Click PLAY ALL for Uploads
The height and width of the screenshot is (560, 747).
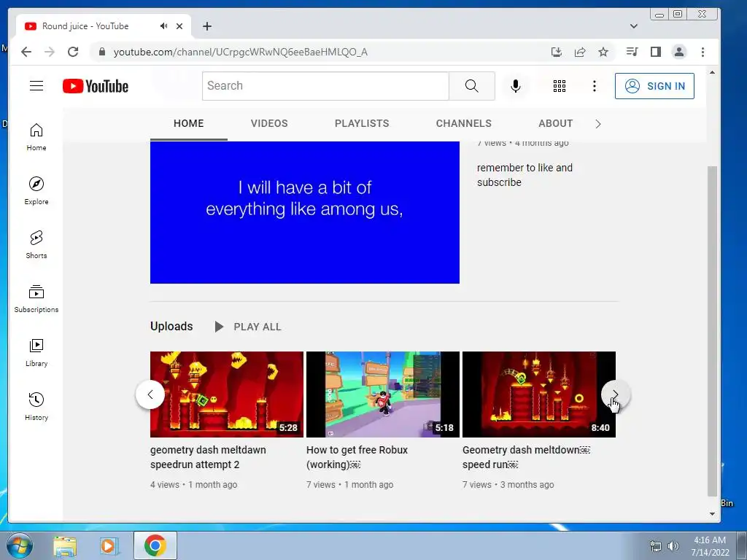248,327
